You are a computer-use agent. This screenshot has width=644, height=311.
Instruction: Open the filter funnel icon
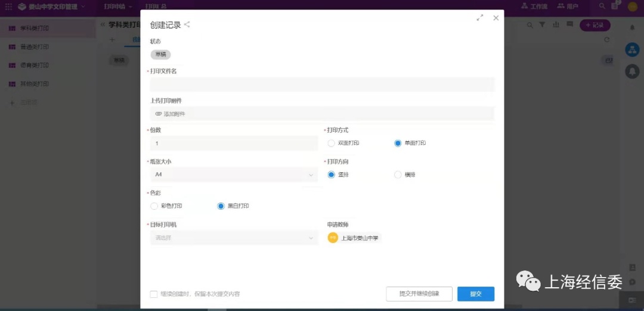542,25
